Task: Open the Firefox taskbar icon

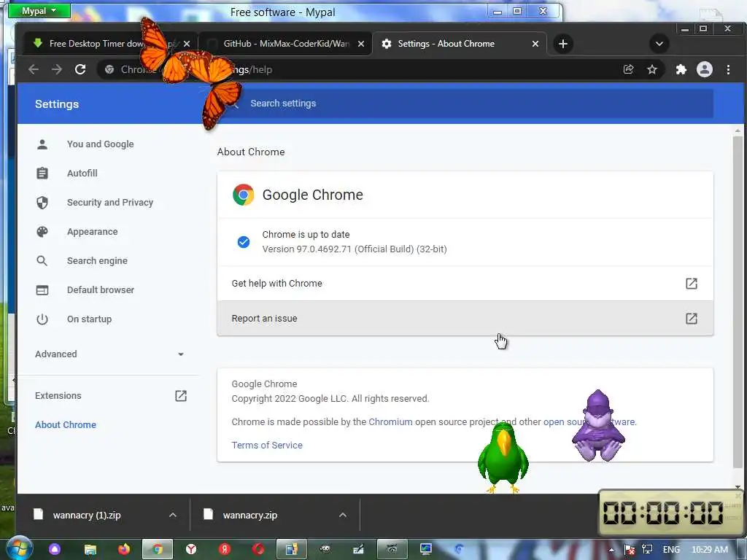Action: [x=124, y=550]
